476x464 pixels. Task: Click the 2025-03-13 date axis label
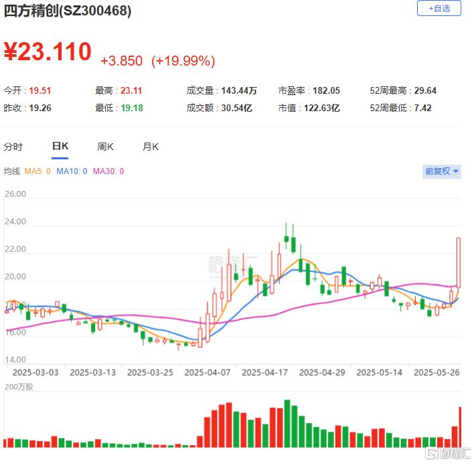click(93, 372)
